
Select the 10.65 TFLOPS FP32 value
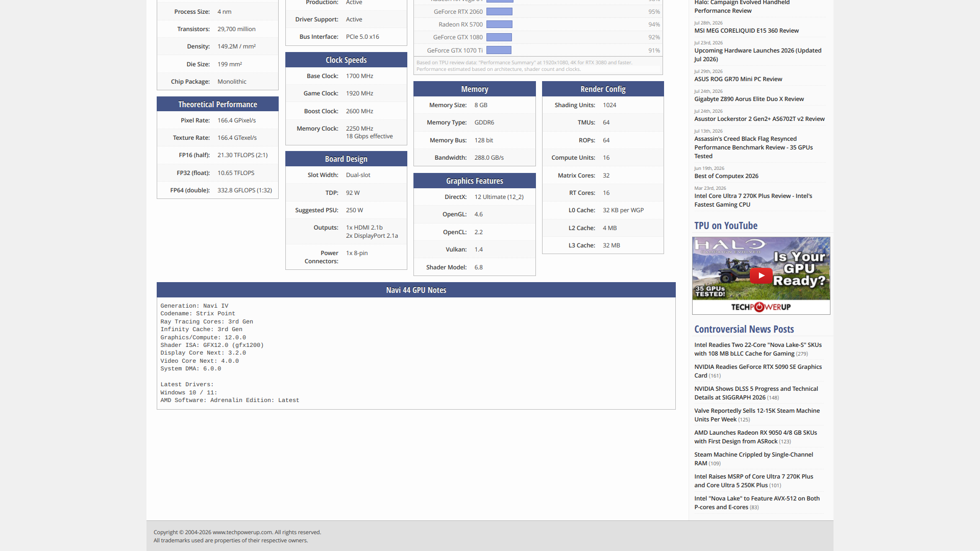[x=236, y=173]
